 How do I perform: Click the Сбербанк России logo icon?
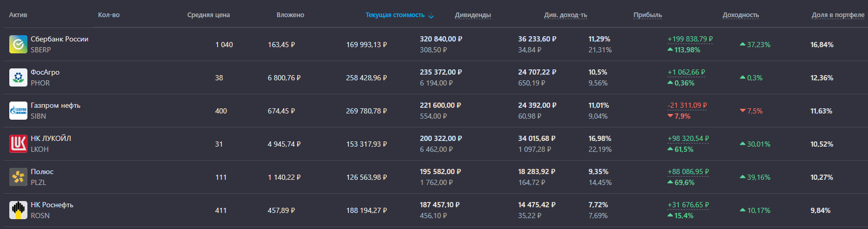18,45
